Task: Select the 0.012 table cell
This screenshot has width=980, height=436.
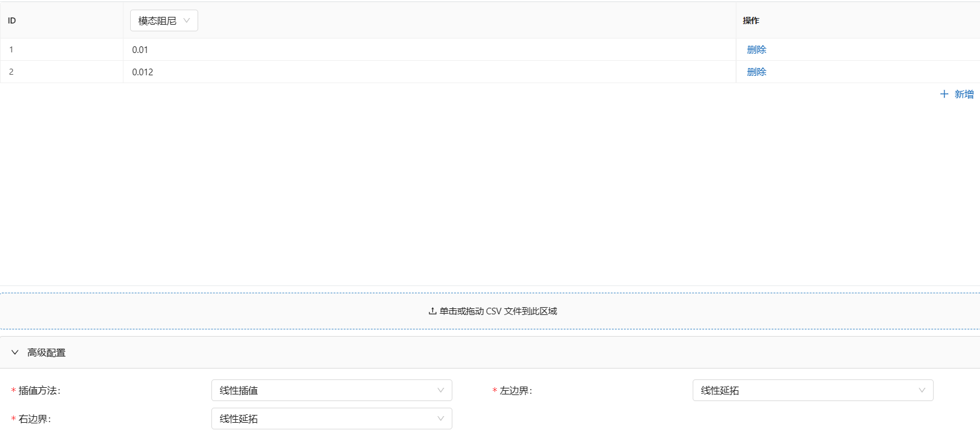Action: (x=429, y=72)
